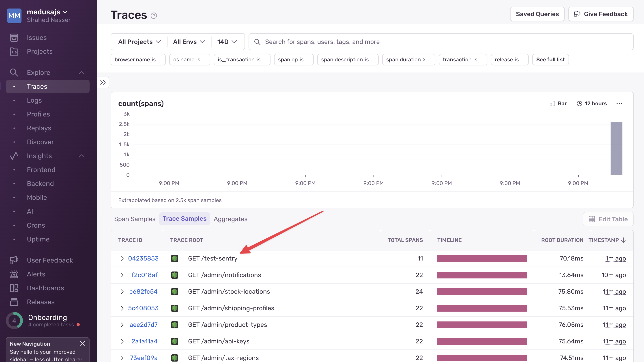Open the Issues section in sidebar
The height and width of the screenshot is (362, 644).
[36, 37]
